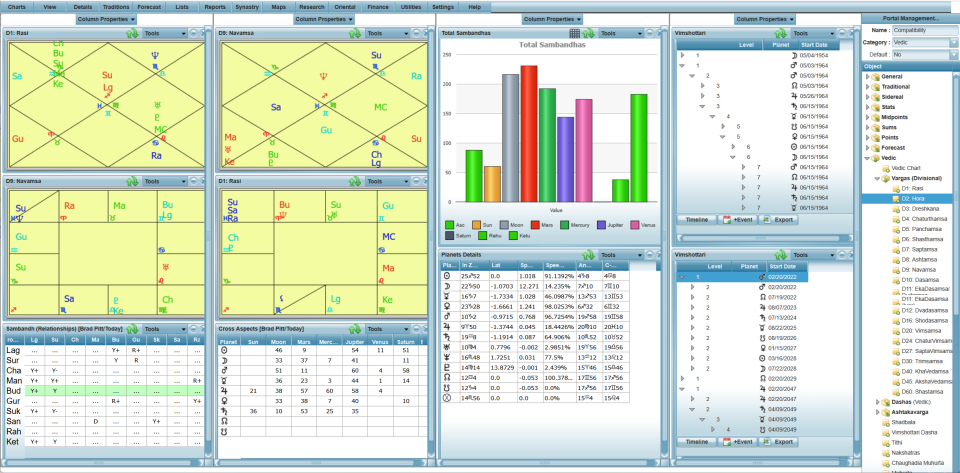The width and height of the screenshot is (960, 473).
Task: Open the Default dropdown showing No
Action: coord(953,54)
